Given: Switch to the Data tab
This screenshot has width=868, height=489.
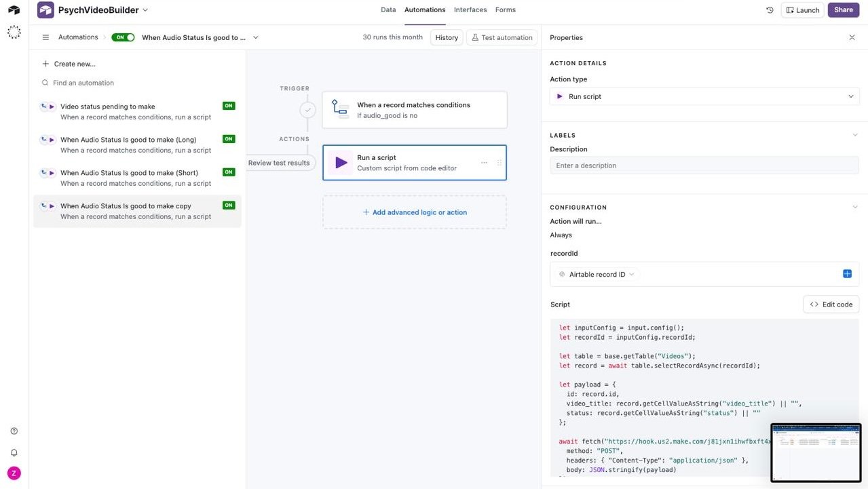Looking at the screenshot, I should (388, 10).
